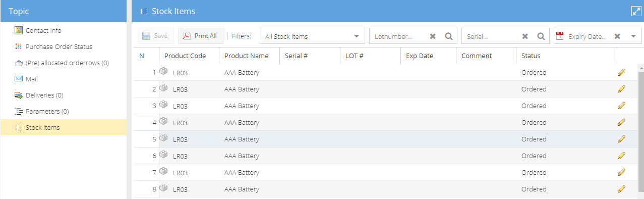Click the pencil edit icon for row 1
The height and width of the screenshot is (199, 644).
pyautogui.click(x=621, y=72)
